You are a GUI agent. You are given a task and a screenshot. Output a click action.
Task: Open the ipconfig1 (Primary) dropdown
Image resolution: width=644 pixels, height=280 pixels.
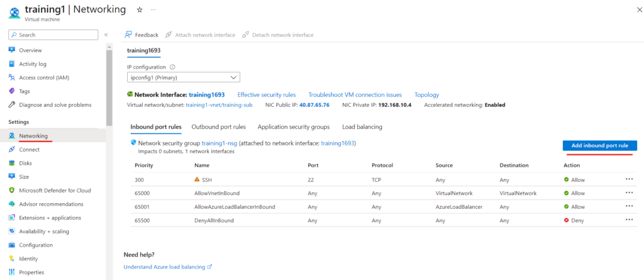184,77
